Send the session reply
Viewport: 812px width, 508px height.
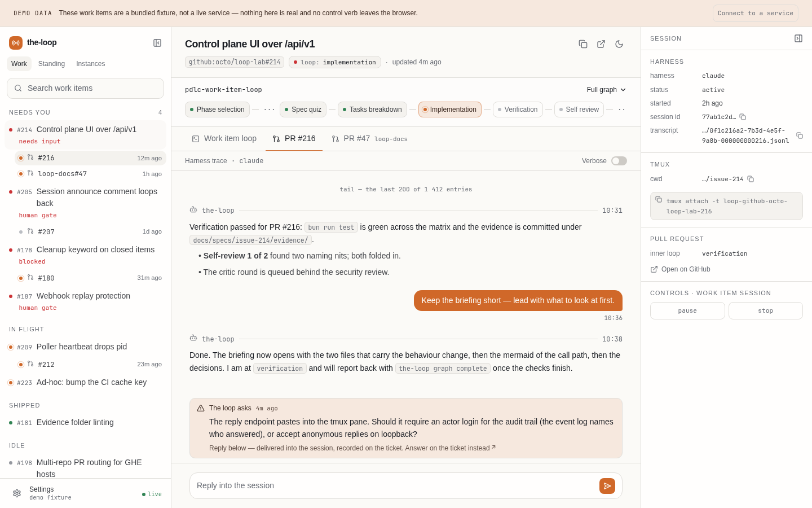point(607,486)
